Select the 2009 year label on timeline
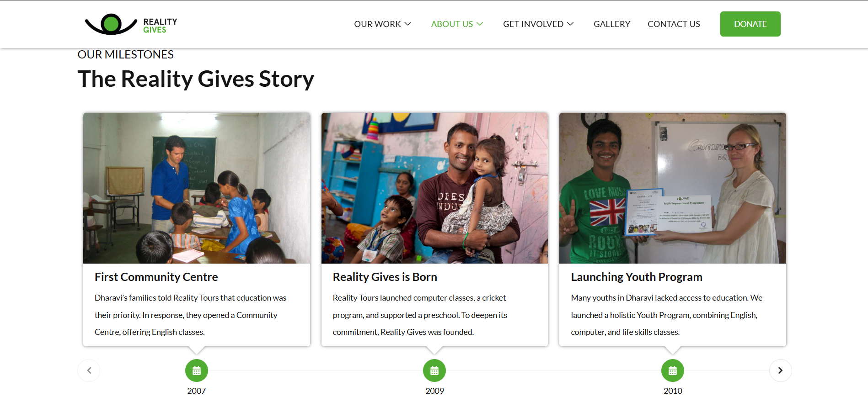The width and height of the screenshot is (868, 397). point(434,391)
